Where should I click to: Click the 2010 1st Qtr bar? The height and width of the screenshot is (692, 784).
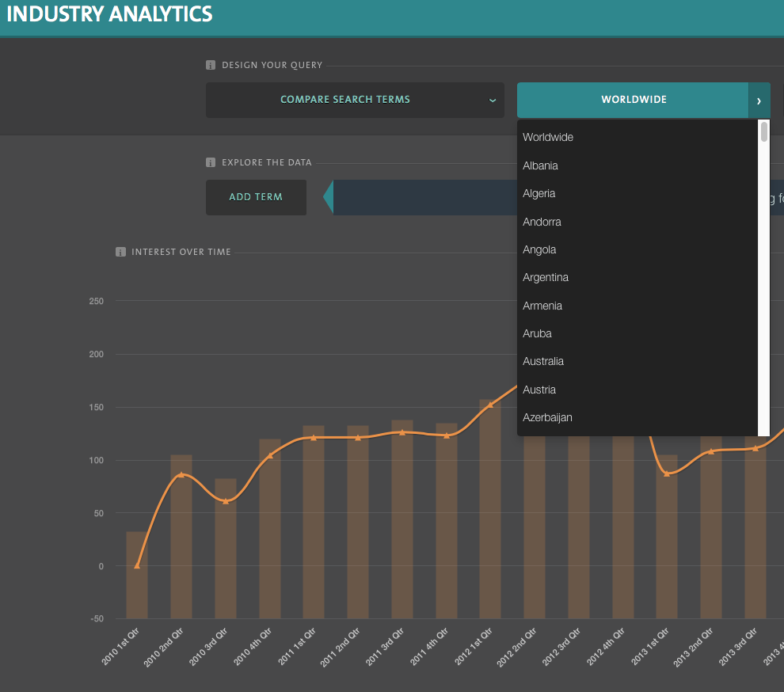pos(137,574)
